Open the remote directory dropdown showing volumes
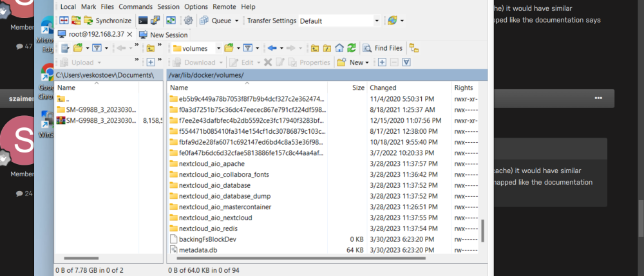Image resolution: width=644 pixels, height=276 pixels. coord(196,48)
